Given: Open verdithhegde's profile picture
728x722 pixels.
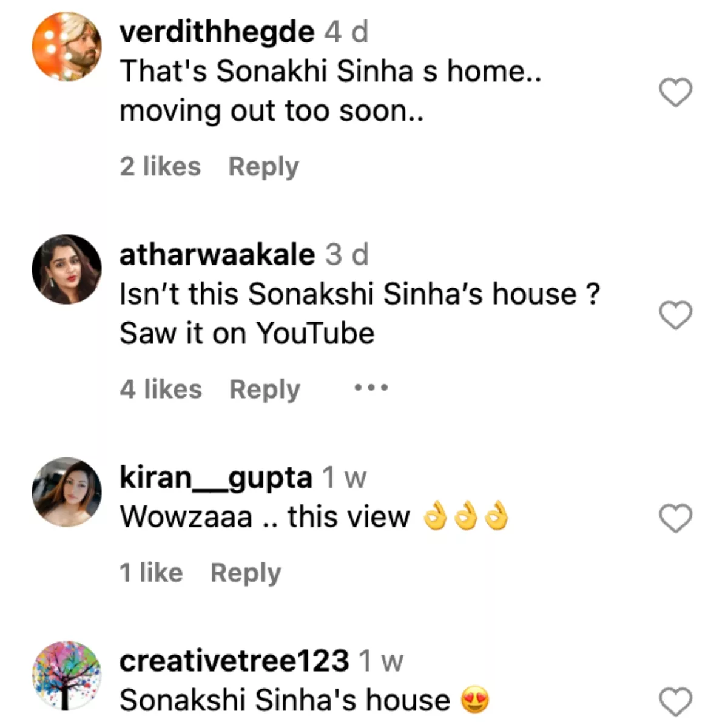Looking at the screenshot, I should [x=67, y=46].
